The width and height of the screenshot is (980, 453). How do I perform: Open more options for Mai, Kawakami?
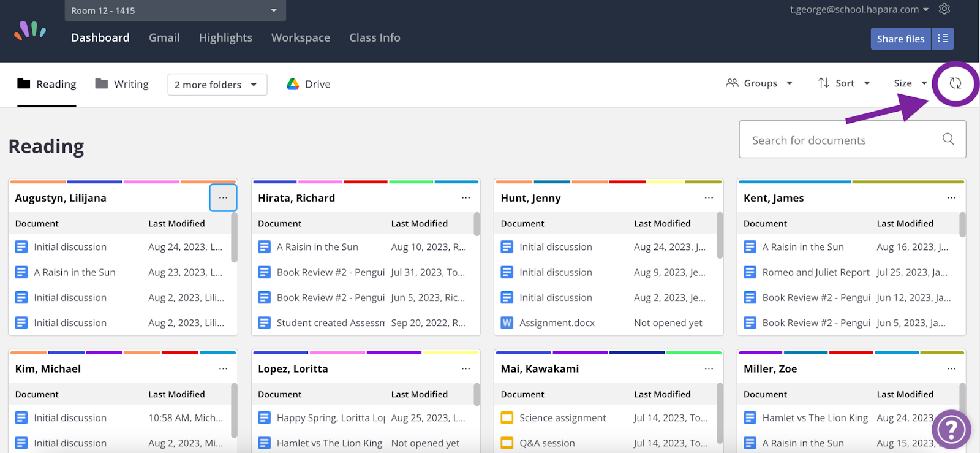coord(709,368)
